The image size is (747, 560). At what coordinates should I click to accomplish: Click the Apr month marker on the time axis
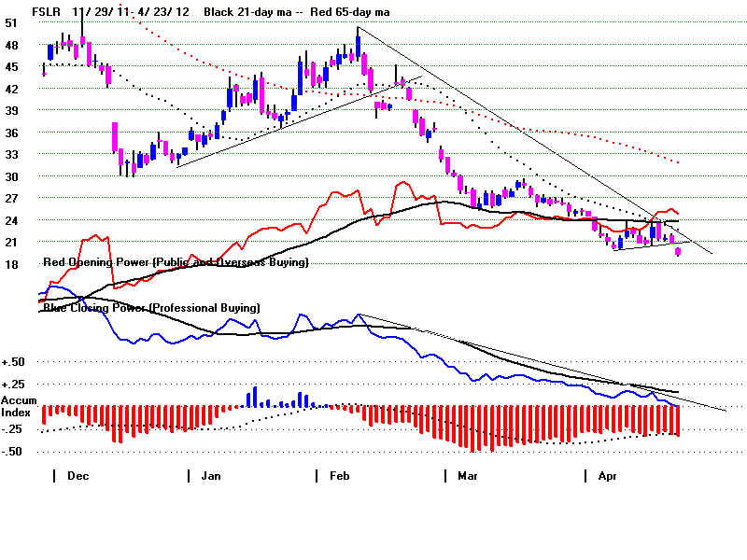[x=606, y=475]
